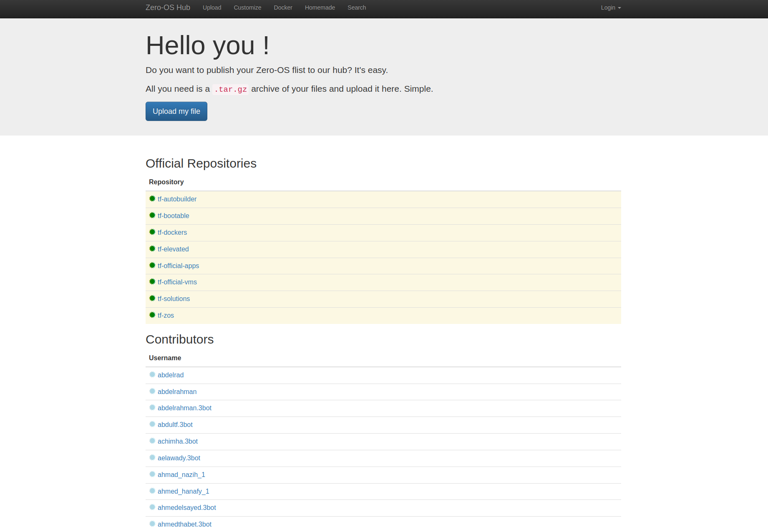Viewport: 768px width, 532px height.
Task: Click the Zero-OS Hub brand link
Action: [168, 8]
